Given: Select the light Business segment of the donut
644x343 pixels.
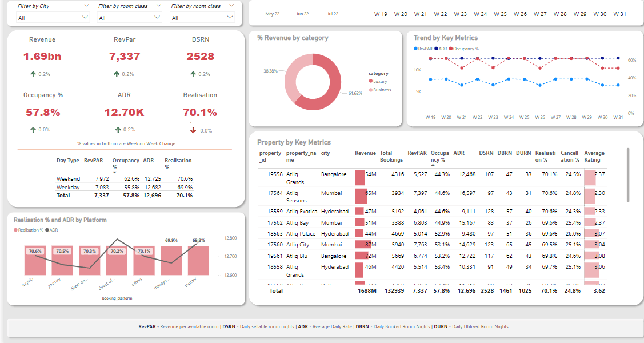Looking at the screenshot, I should [291, 76].
